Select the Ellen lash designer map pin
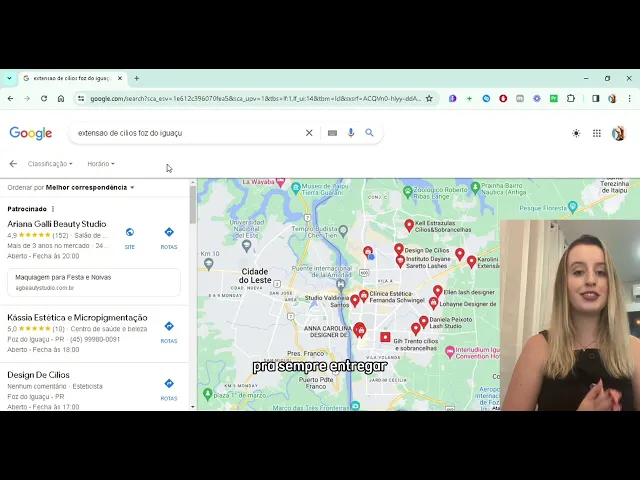640x480 pixels. pos(438,291)
